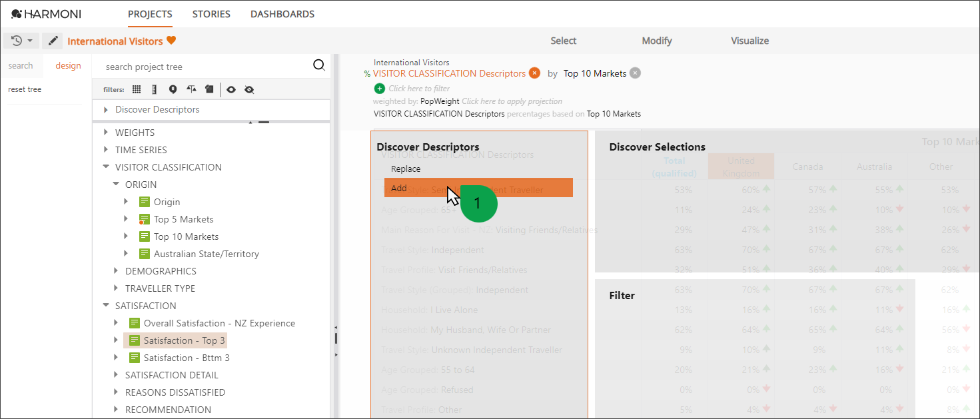Collapse the SATISFACTION folder
The width and height of the screenshot is (980, 419).
coord(106,306)
